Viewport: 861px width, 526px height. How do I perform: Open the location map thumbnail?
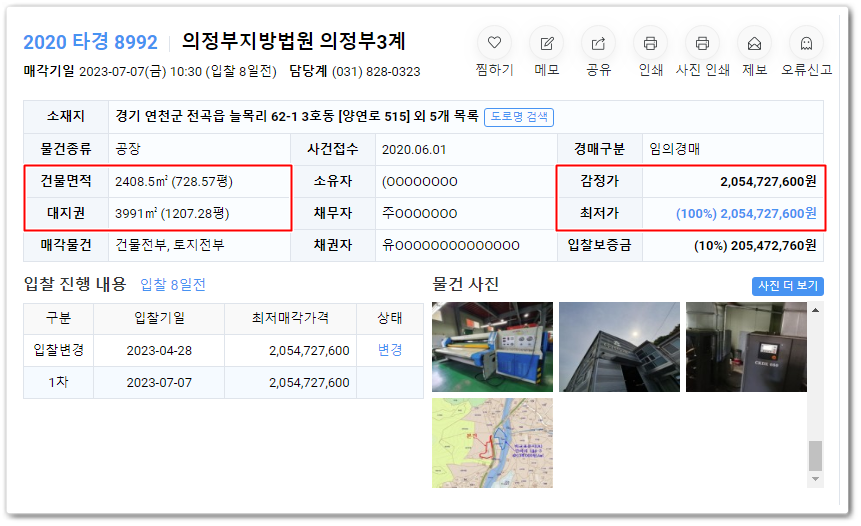(x=492, y=443)
